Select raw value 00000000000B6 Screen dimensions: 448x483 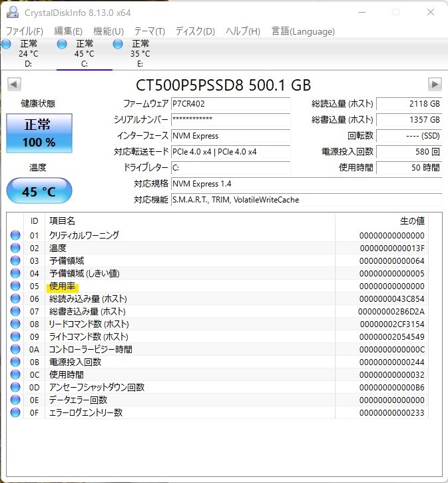click(392, 388)
